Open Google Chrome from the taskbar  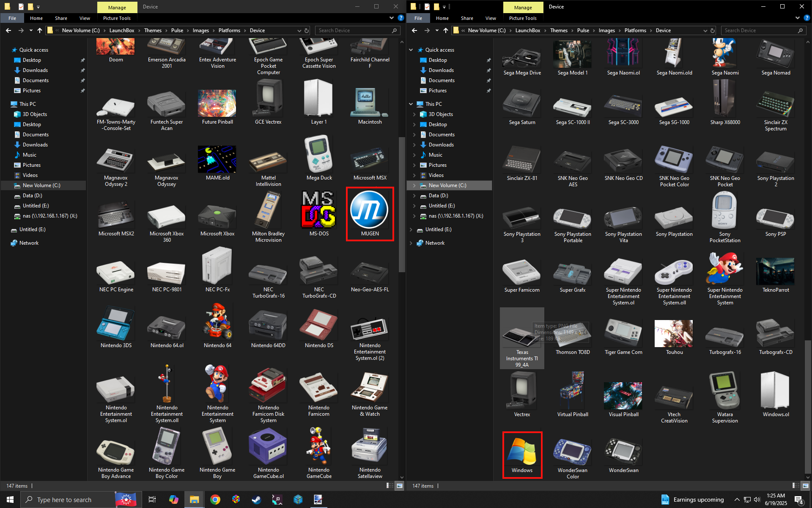click(215, 500)
